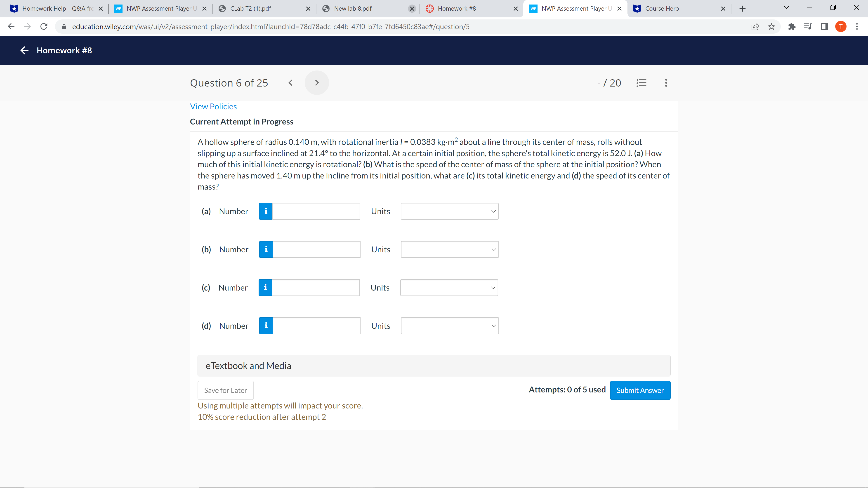Go to the previous question with the left arrow

[x=290, y=82]
